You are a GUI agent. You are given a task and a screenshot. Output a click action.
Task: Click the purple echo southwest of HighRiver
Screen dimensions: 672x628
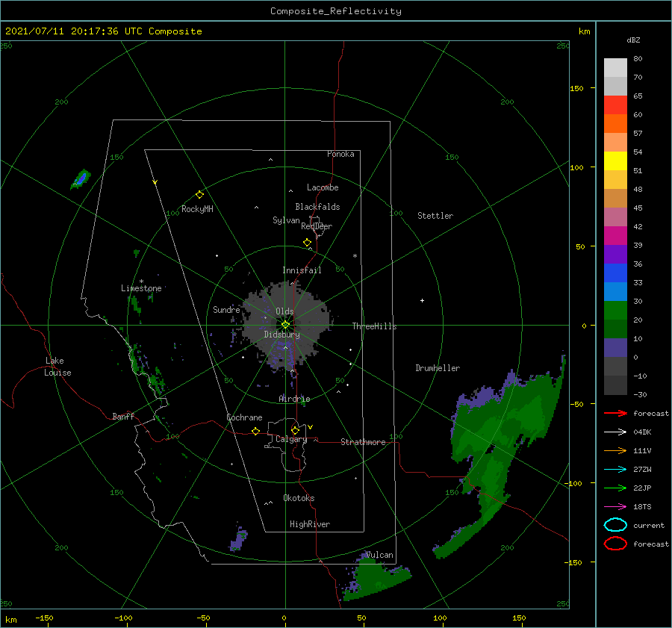(x=238, y=539)
